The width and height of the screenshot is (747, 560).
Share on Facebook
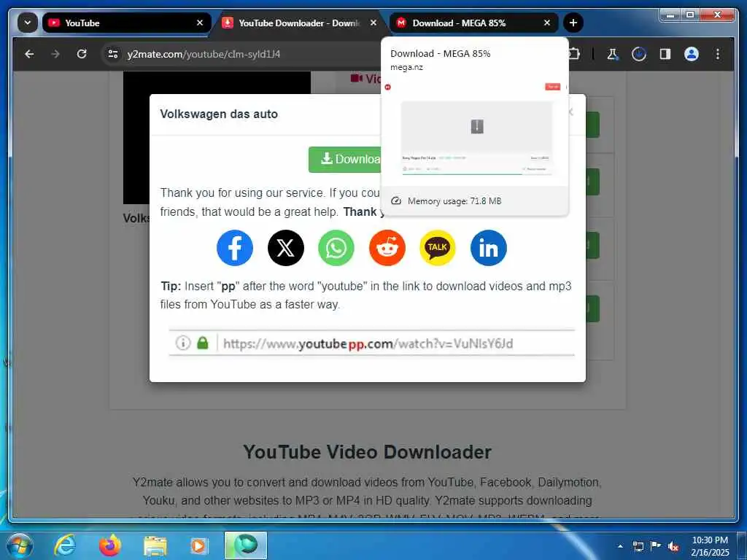(235, 248)
